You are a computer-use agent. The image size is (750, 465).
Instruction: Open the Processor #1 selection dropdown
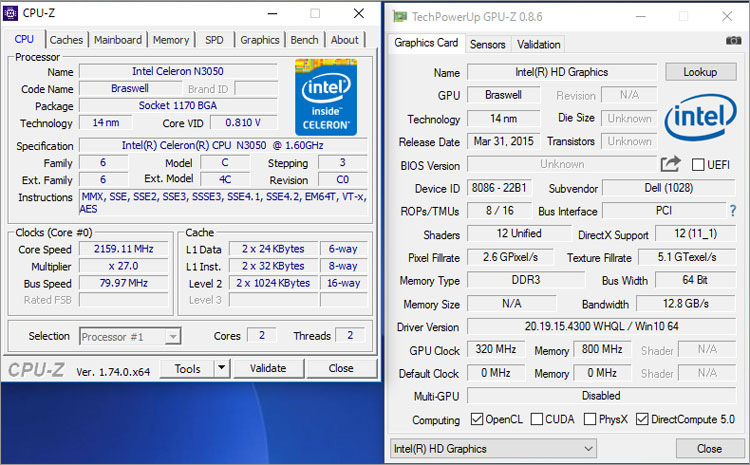tap(130, 337)
